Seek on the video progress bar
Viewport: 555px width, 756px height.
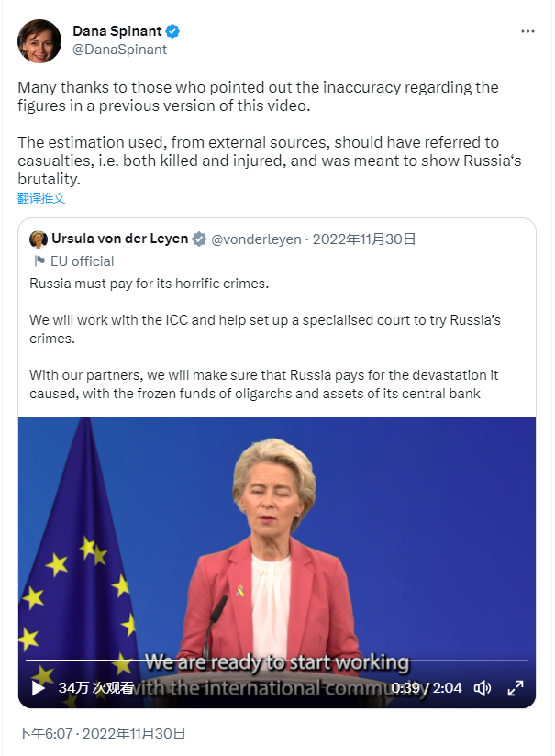tap(275, 661)
